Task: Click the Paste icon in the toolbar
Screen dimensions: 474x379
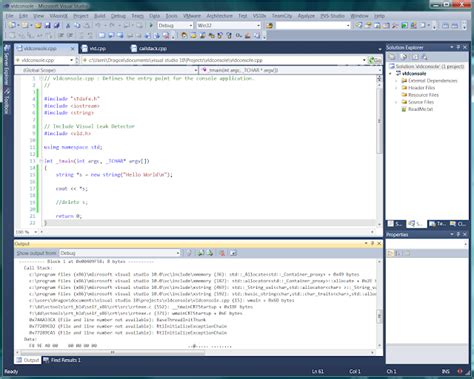Action: [x=86, y=25]
